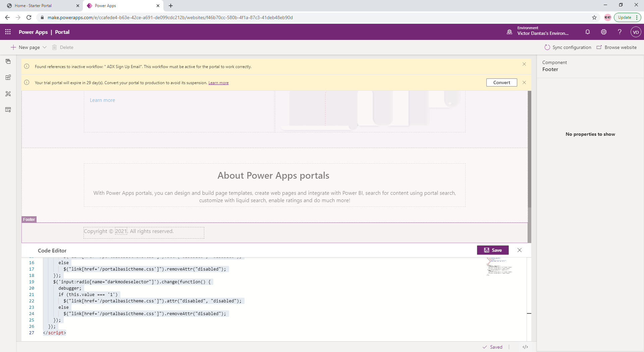644x352 pixels.
Task: Dismiss the trial portal expiry notice
Action: click(x=524, y=82)
